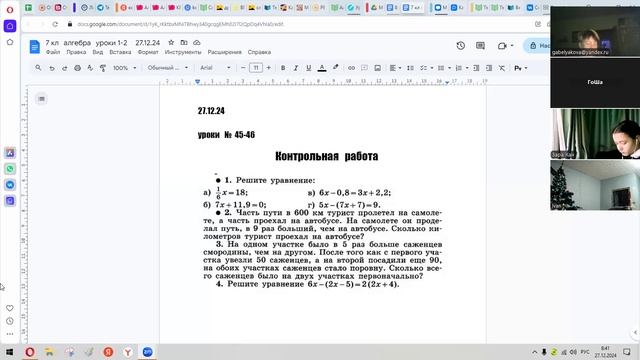The height and width of the screenshot is (360, 640).
Task: Decrease font size with minus button
Action: click(x=243, y=68)
